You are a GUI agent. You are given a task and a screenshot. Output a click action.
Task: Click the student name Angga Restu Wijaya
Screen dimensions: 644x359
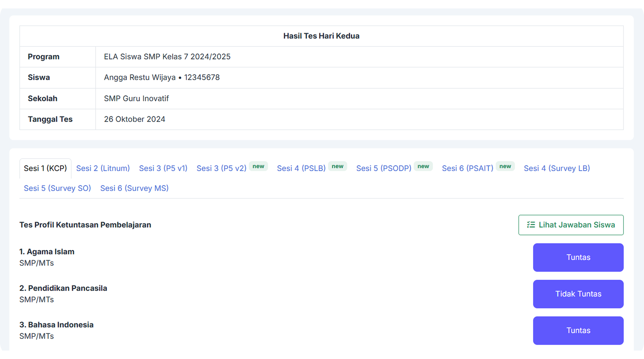[x=140, y=77]
